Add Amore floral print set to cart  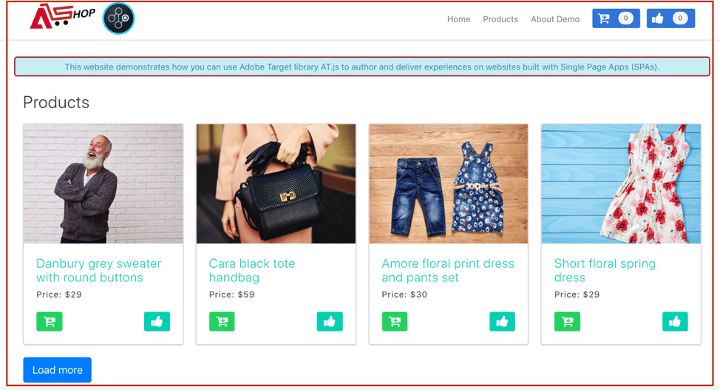tap(394, 322)
